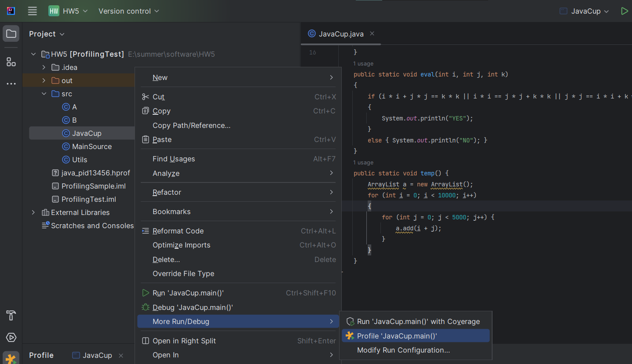The width and height of the screenshot is (632, 364).
Task: Open the main menu hamburger icon
Action: (x=32, y=11)
